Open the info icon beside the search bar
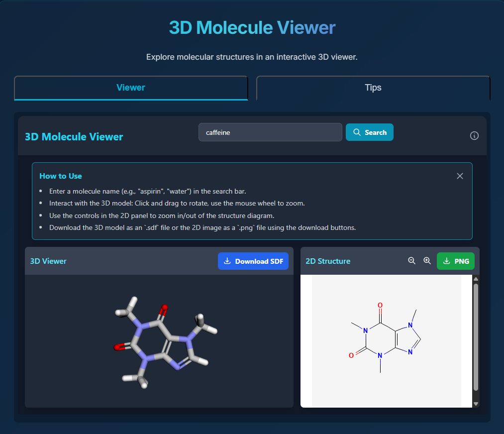The height and width of the screenshot is (434, 504). (474, 135)
